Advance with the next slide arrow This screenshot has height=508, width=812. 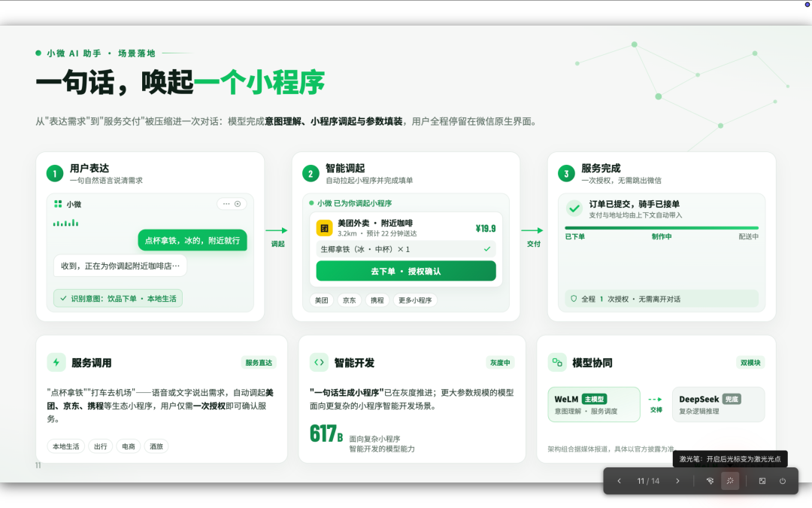coord(677,481)
